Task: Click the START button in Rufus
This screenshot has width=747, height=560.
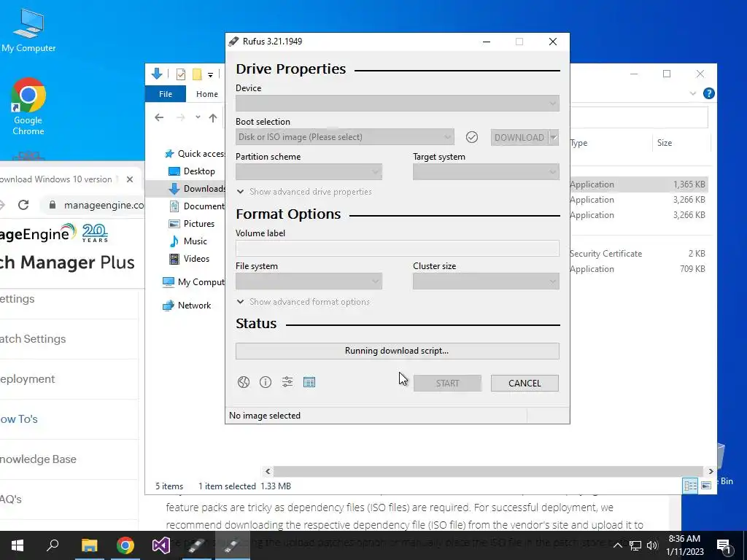Action: (x=447, y=384)
